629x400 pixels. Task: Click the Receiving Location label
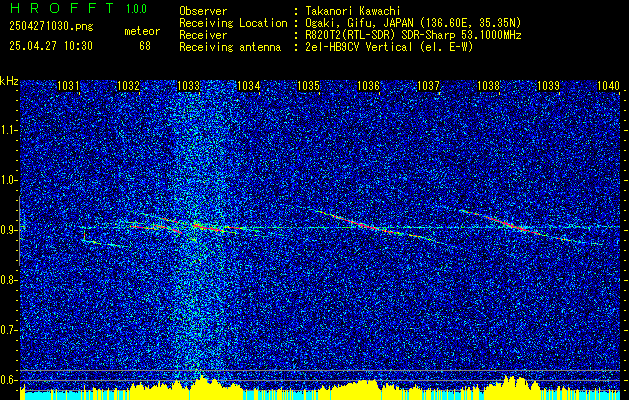pos(233,23)
